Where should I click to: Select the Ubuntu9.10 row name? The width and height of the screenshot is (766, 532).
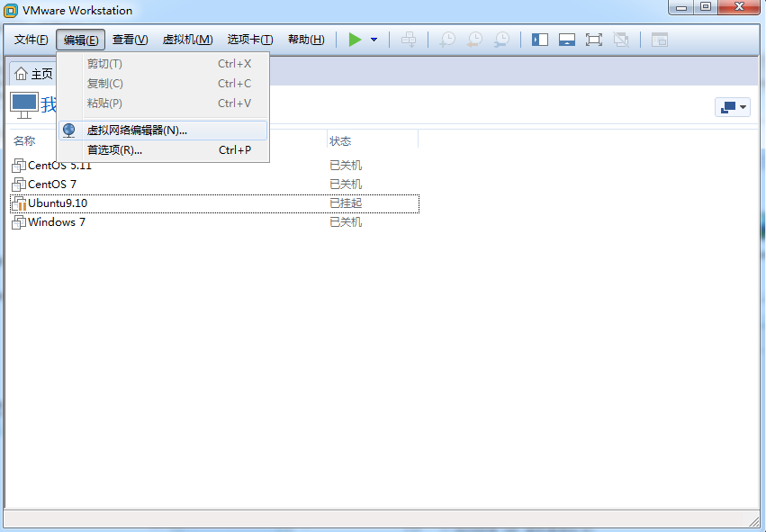tap(58, 203)
